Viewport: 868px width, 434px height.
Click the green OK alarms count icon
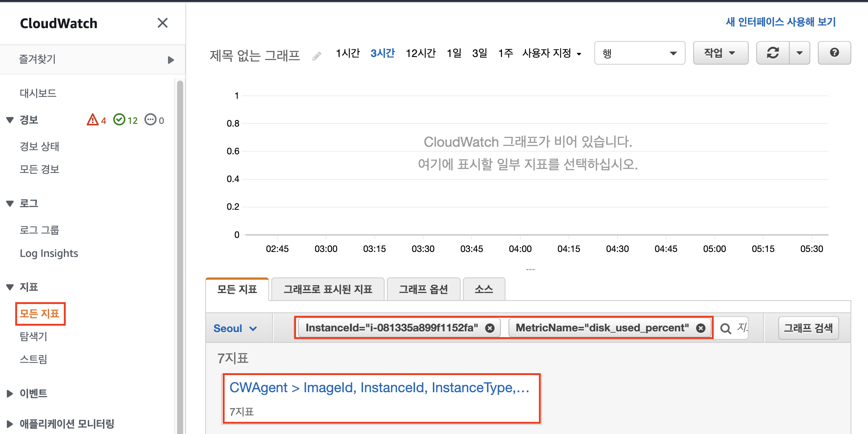pyautogui.click(x=119, y=120)
